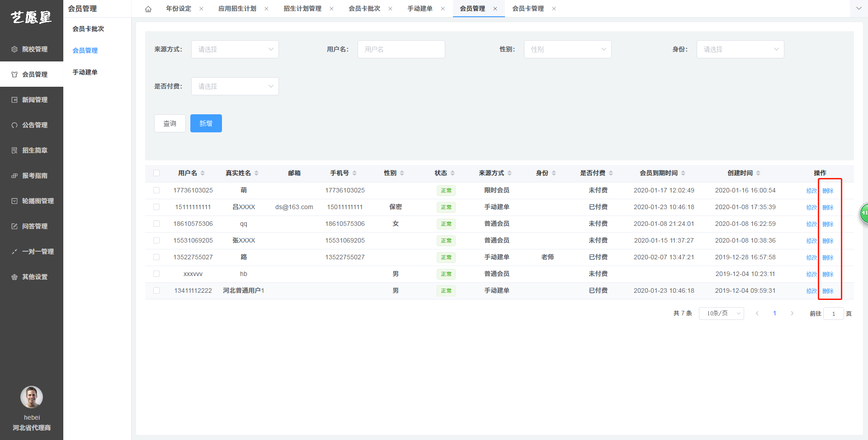Check row for user 13411112222

point(156,290)
